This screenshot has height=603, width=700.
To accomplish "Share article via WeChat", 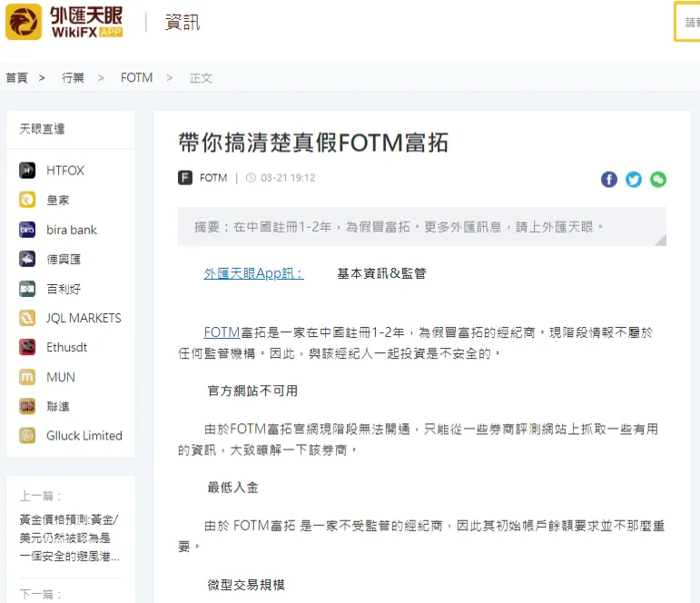I will 658,180.
